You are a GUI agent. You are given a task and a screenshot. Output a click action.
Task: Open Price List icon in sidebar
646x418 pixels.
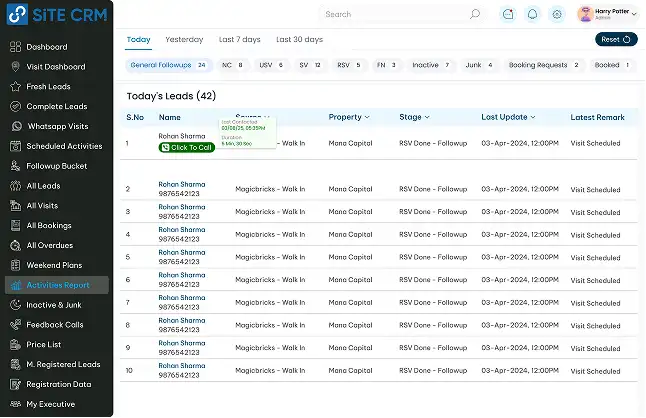pyautogui.click(x=15, y=344)
